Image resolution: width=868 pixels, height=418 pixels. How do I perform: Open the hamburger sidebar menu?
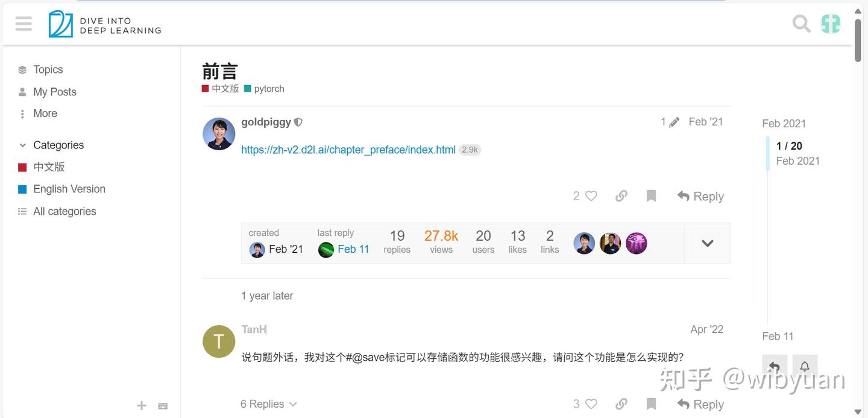(24, 24)
